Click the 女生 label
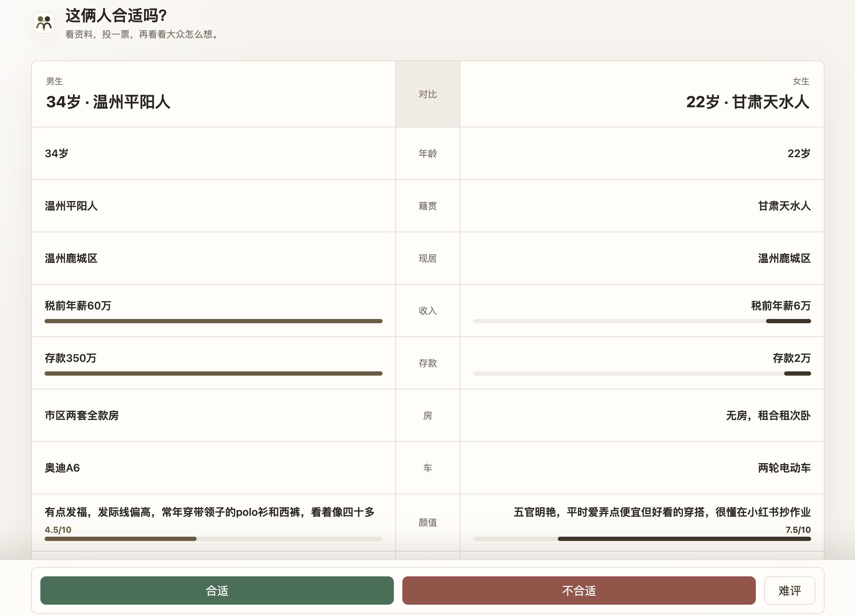855x616 pixels. 801,81
